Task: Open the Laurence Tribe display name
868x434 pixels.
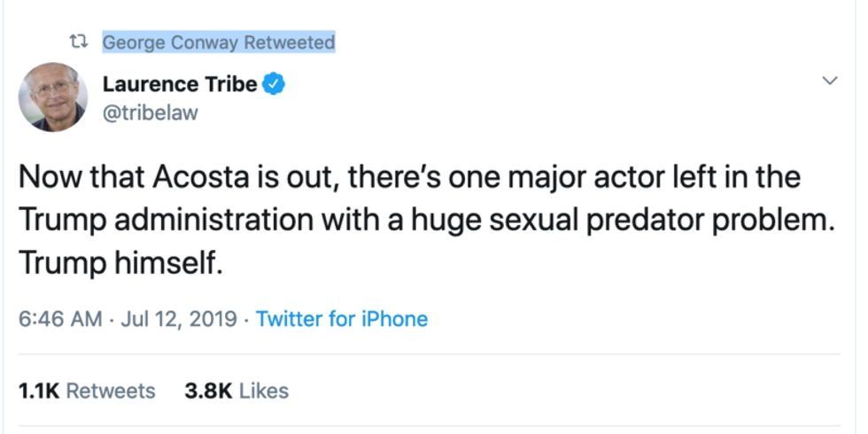Action: (x=180, y=84)
